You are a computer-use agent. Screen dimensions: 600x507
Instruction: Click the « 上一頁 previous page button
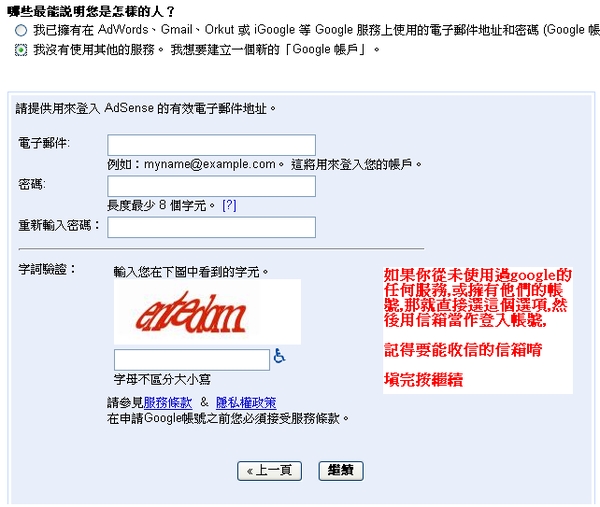pos(269,471)
